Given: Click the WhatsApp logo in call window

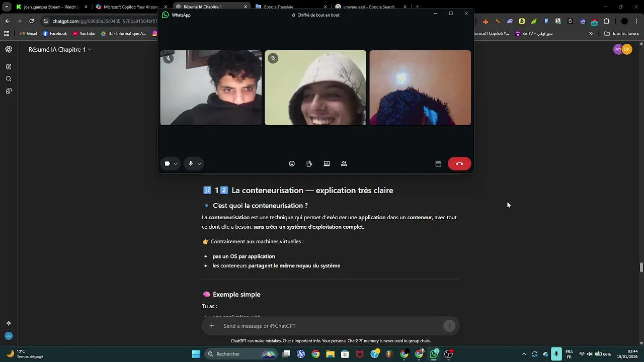Looking at the screenshot, I should point(165,15).
